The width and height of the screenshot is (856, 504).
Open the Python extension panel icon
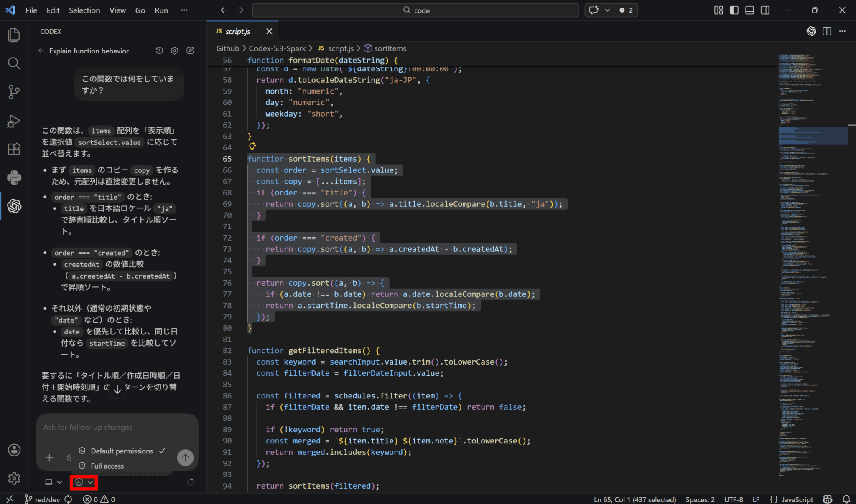point(14,177)
